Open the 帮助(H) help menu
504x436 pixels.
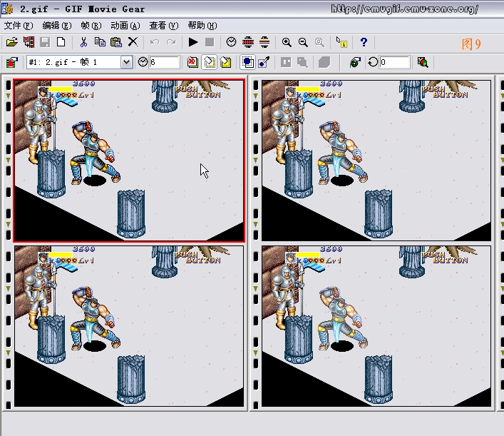coord(202,26)
